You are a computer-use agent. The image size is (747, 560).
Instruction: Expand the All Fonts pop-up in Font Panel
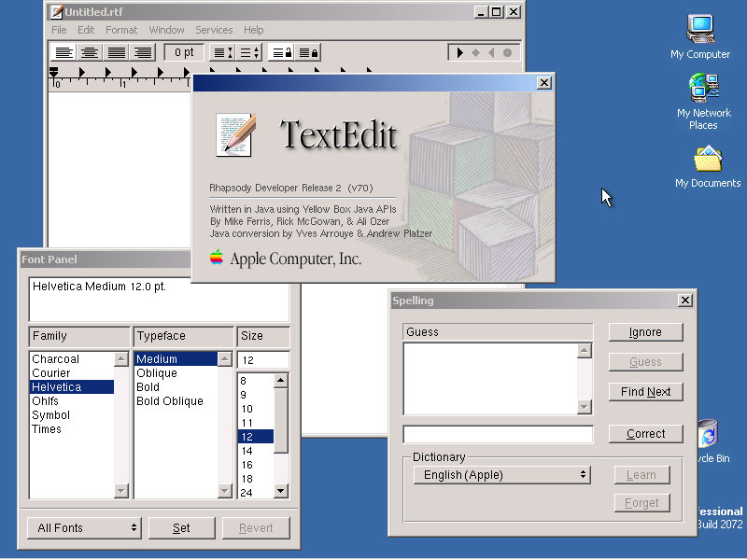84,527
